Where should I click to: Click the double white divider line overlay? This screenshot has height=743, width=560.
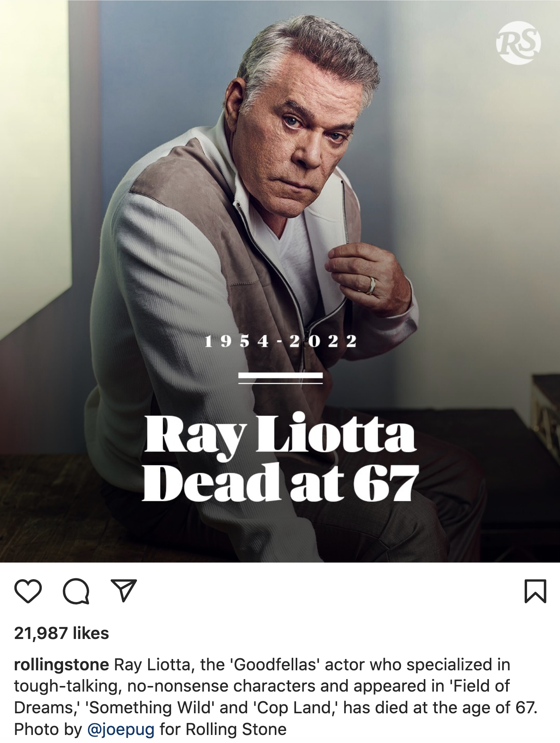point(280,378)
